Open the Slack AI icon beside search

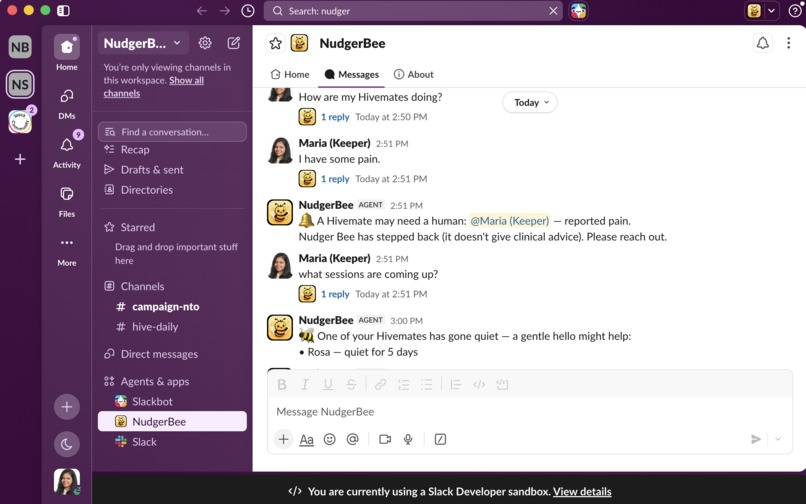[x=578, y=11]
